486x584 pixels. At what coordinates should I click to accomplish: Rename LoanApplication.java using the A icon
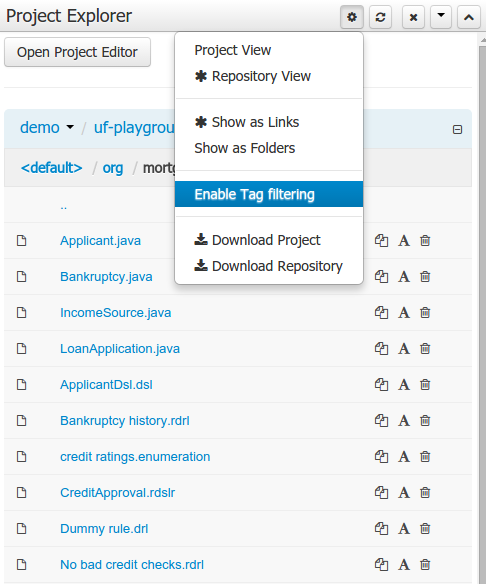[404, 349]
